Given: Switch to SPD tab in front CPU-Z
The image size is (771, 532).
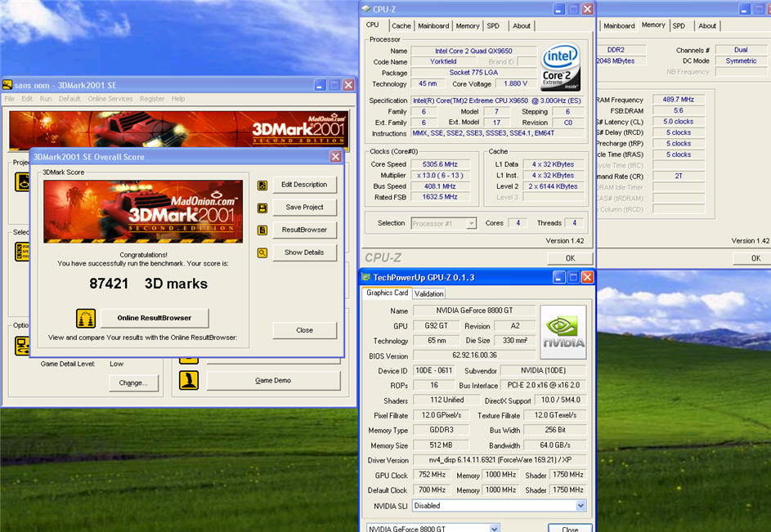Looking at the screenshot, I should 493,26.
